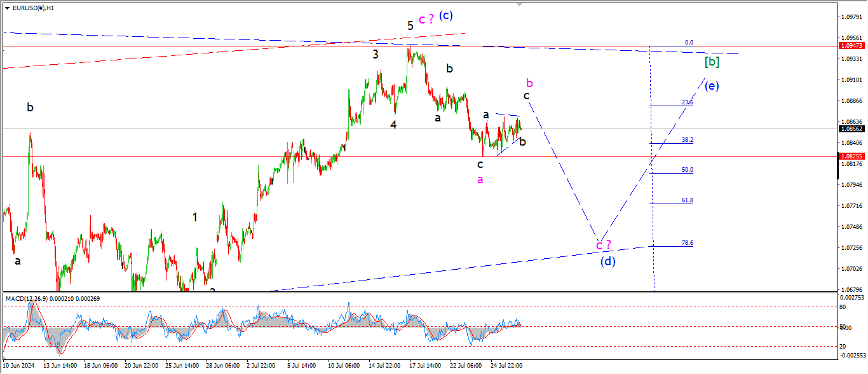The image size is (868, 374).
Task: Click the current price tag 1.08562
Action: (851, 128)
